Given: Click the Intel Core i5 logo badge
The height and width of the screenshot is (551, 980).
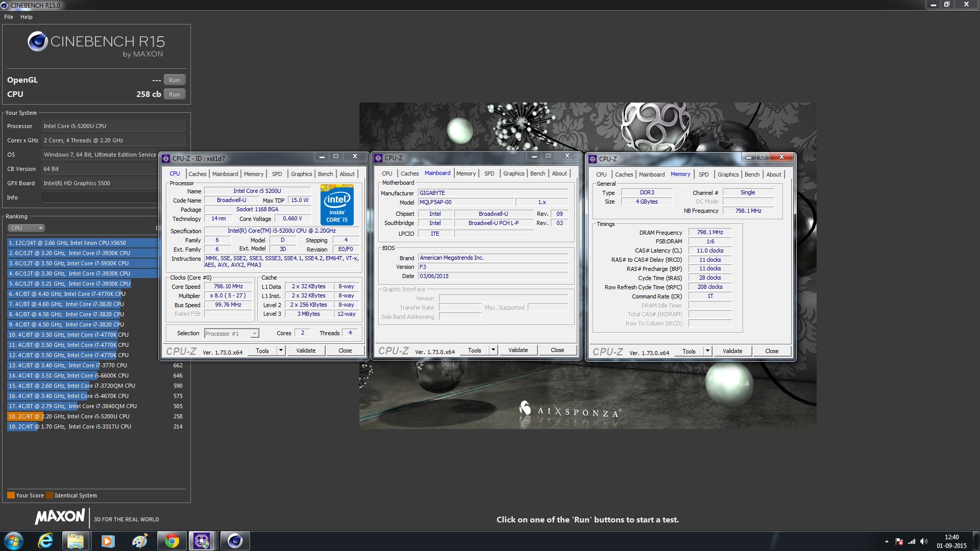Looking at the screenshot, I should click(x=337, y=205).
